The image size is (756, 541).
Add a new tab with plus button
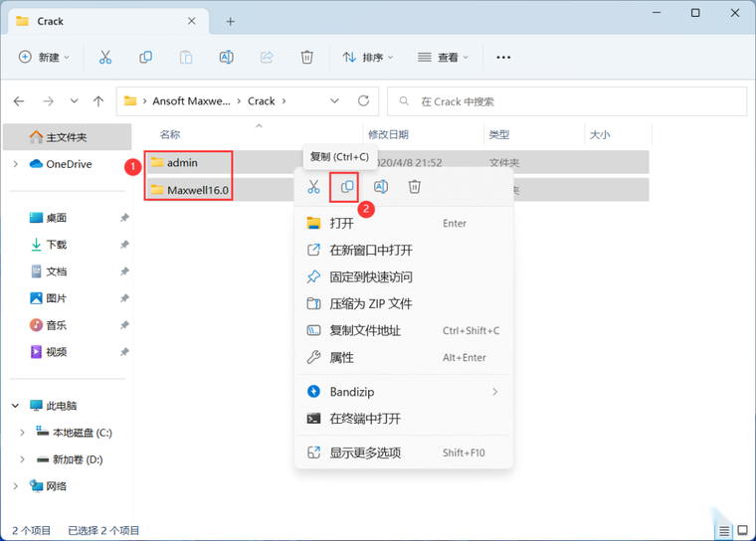point(231,21)
